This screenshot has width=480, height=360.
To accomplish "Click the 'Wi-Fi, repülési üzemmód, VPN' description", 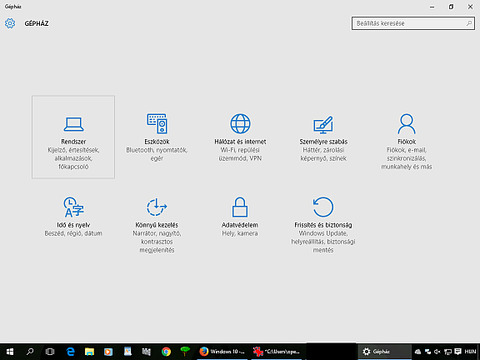I will (x=240, y=154).
